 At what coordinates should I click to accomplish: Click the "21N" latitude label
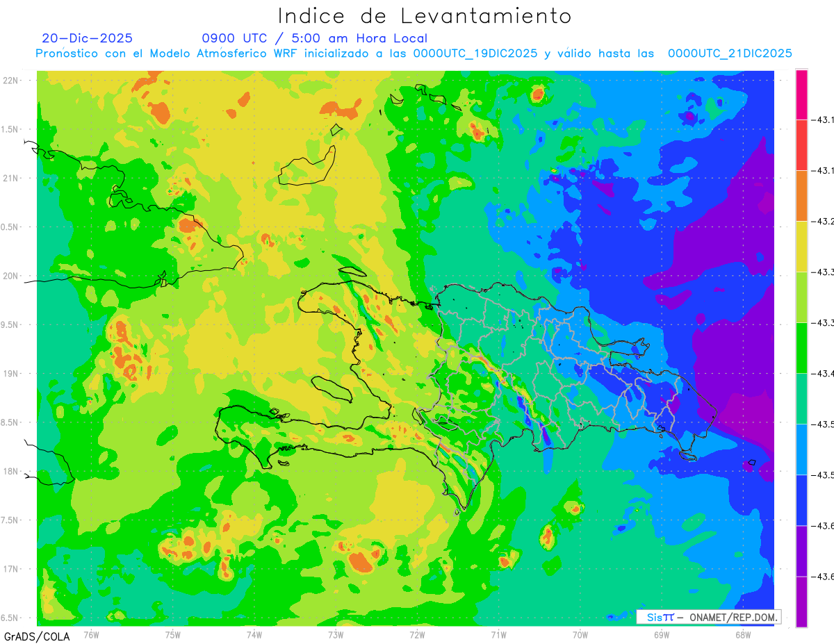tap(11, 179)
